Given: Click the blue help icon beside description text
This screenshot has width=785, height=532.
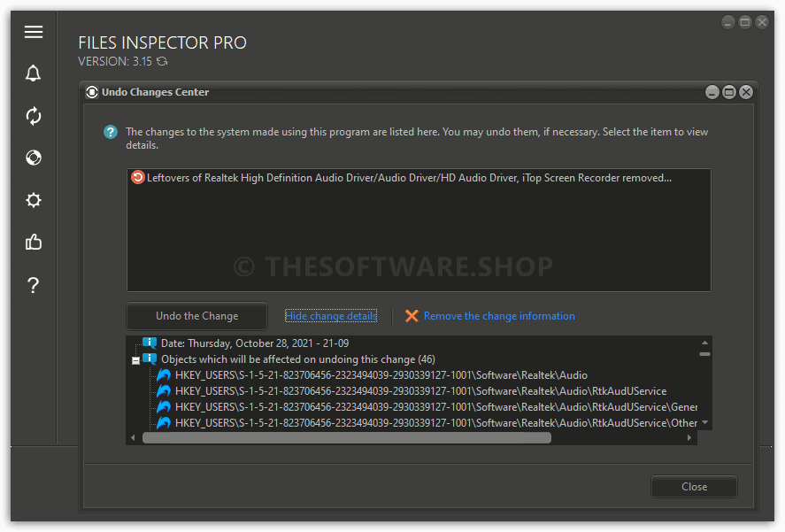Looking at the screenshot, I should pos(111,132).
